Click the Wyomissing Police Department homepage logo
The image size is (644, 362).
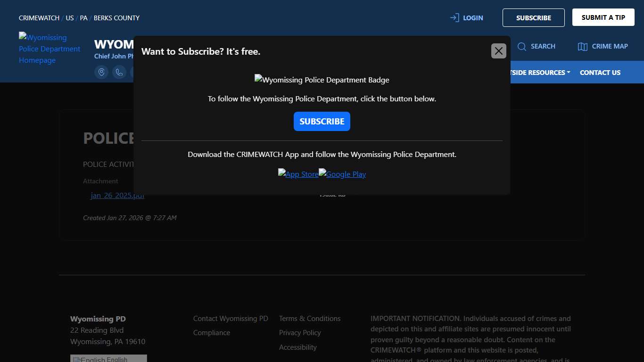click(50, 49)
